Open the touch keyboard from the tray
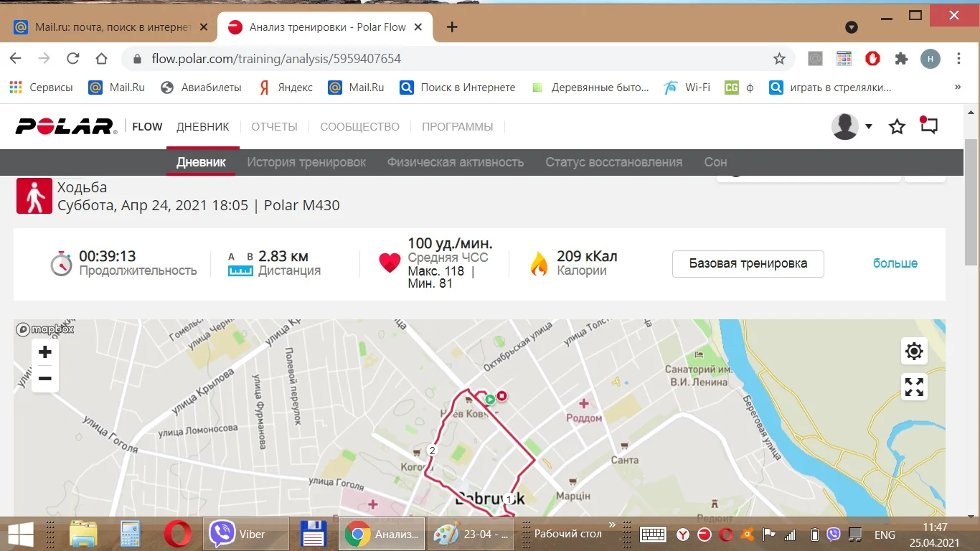Image resolution: width=980 pixels, height=551 pixels. (654, 534)
